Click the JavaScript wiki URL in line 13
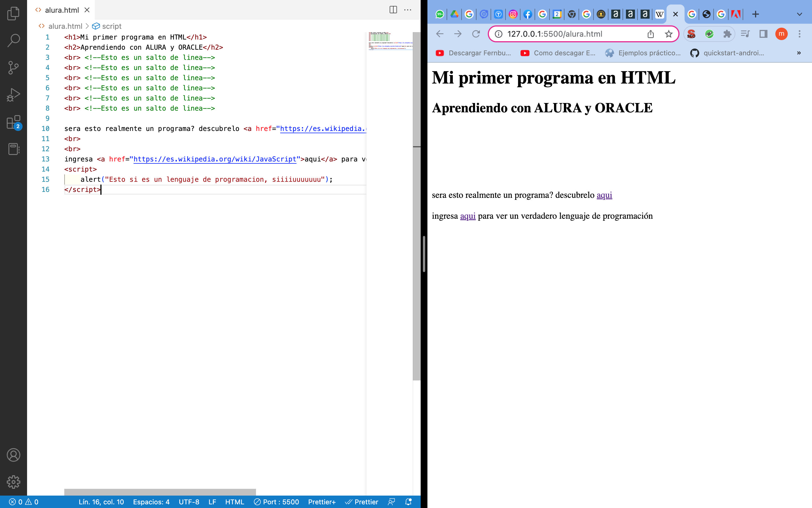The width and height of the screenshot is (812, 508). point(215,159)
